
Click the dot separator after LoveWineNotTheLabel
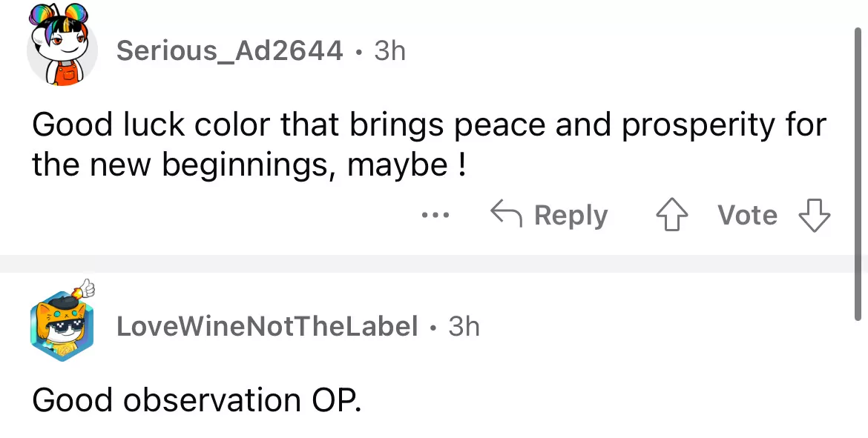click(433, 326)
